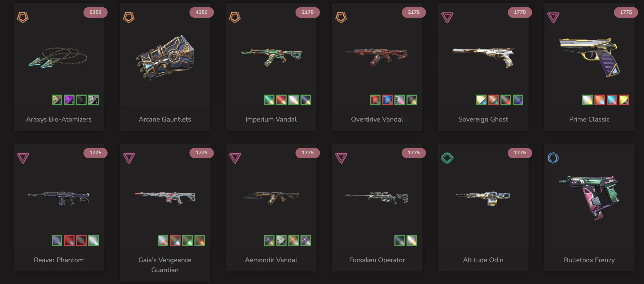Click the Gaia's Vengeance Guardian title
Viewport: 644px width, 284px height.
(x=165, y=265)
